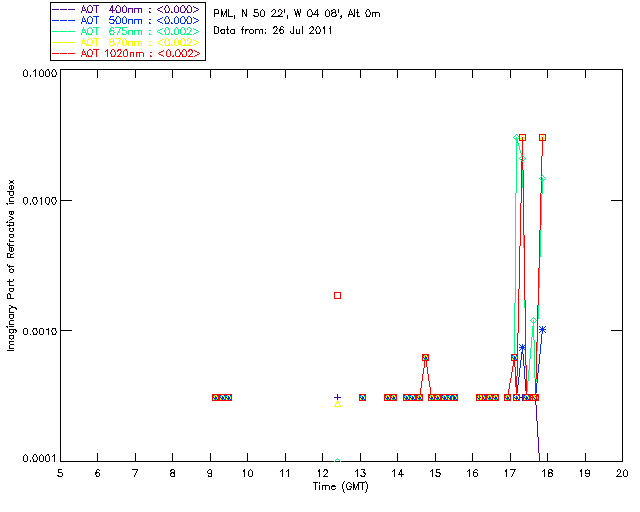Click the 'Time (GMT)' x-axis label

click(x=340, y=487)
